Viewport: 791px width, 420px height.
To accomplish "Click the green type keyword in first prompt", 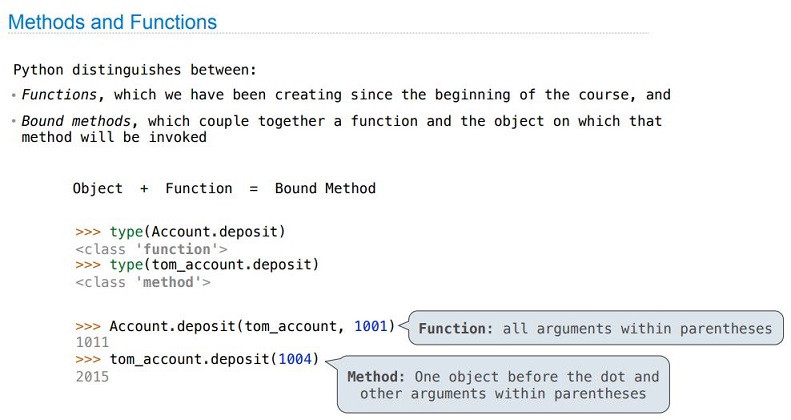I will point(126,232).
